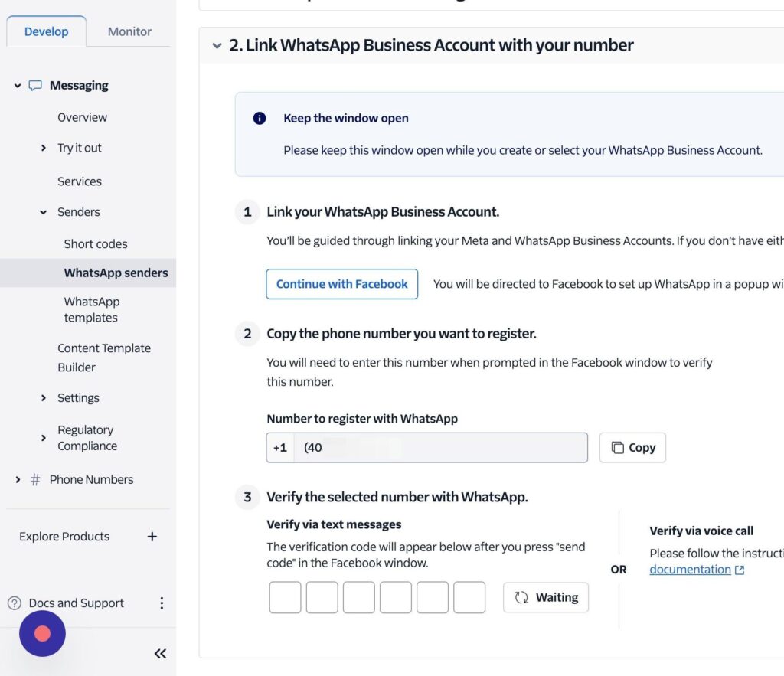Click the Docs and Support question mark icon

click(x=15, y=603)
